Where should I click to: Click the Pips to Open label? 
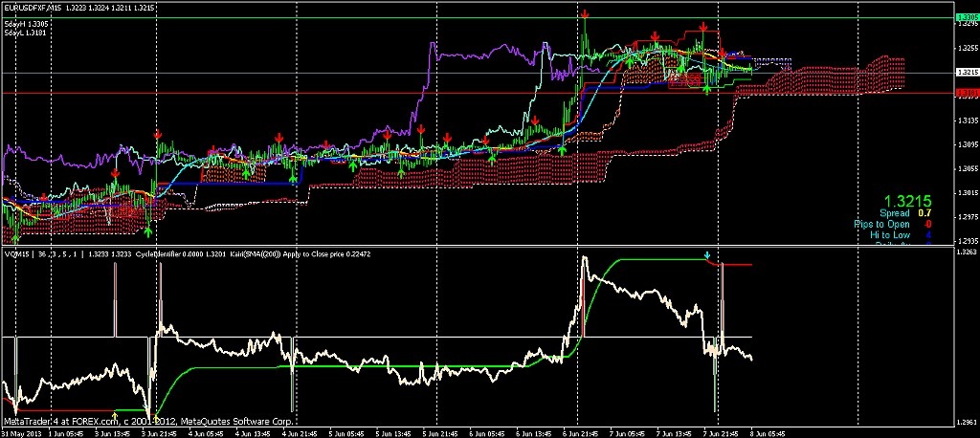pyautogui.click(x=881, y=224)
